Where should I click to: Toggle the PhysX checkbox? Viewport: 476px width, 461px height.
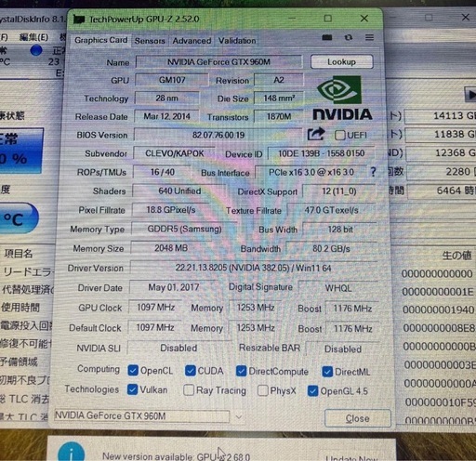(263, 390)
